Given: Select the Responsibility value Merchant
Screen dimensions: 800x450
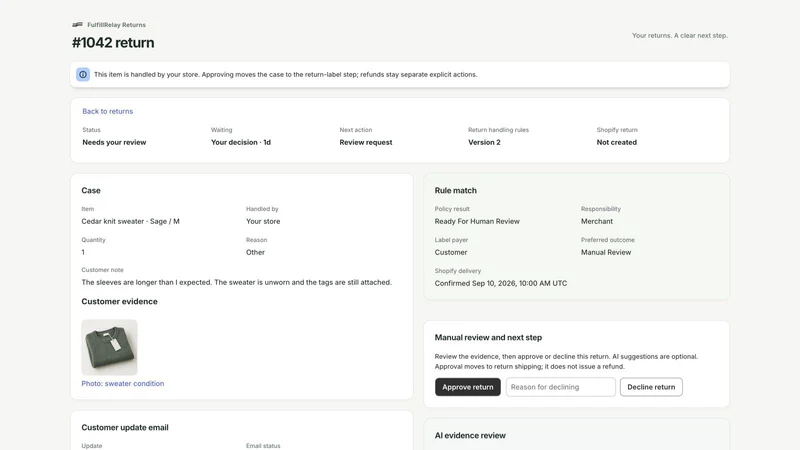Looking at the screenshot, I should (x=597, y=221).
